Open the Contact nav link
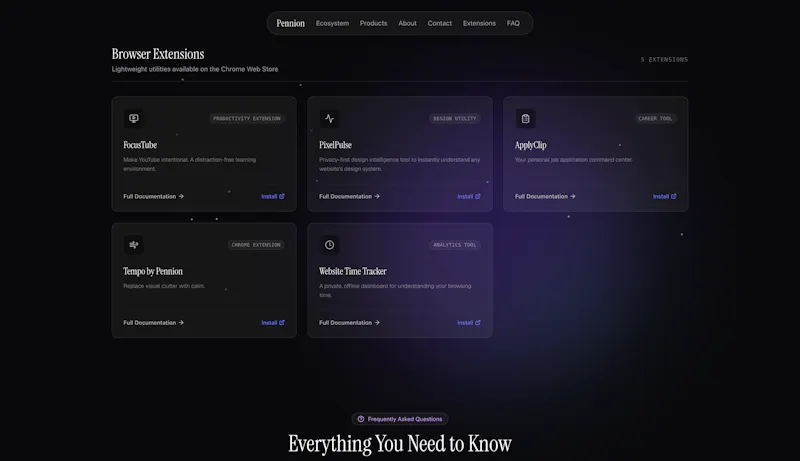The image size is (800, 461). pyautogui.click(x=440, y=23)
